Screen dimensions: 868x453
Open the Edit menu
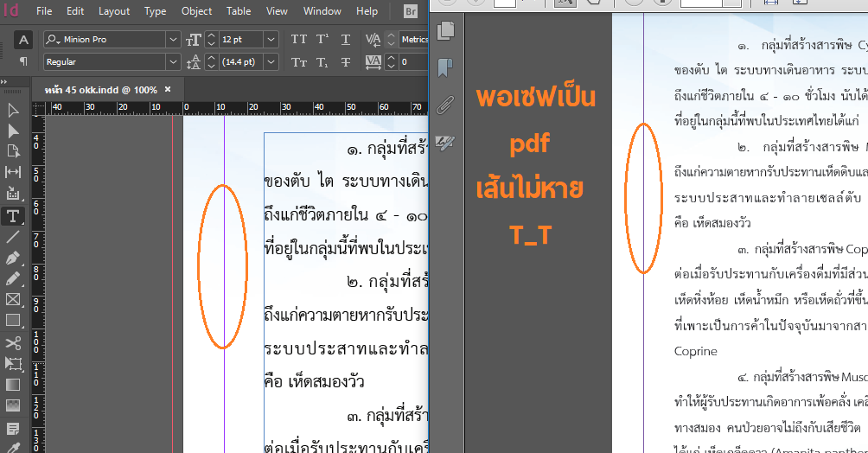coord(75,11)
